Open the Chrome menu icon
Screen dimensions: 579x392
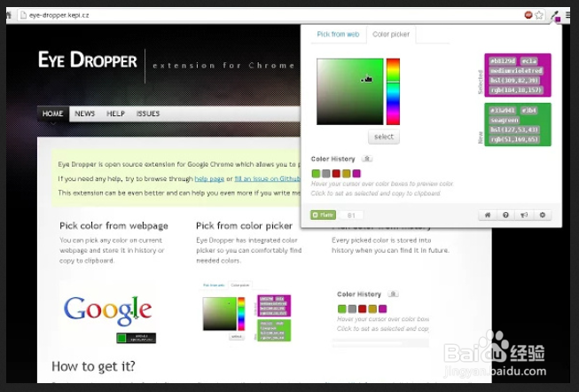[568, 15]
